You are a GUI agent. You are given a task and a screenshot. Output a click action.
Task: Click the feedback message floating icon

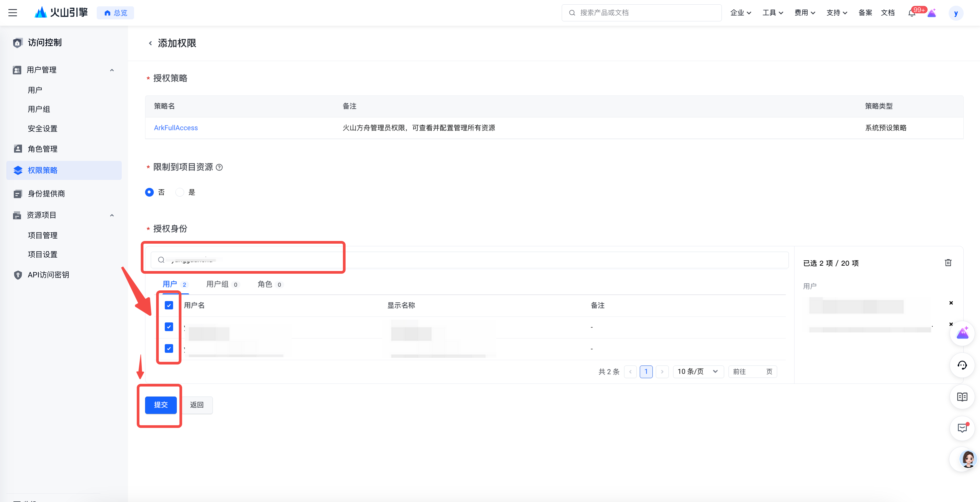coord(962,428)
